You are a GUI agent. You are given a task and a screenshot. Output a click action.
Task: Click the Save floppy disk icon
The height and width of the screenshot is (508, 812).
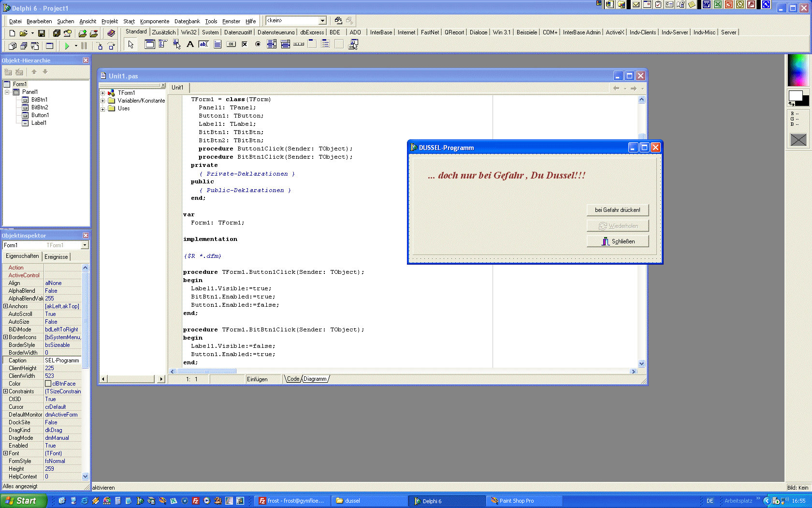42,33
